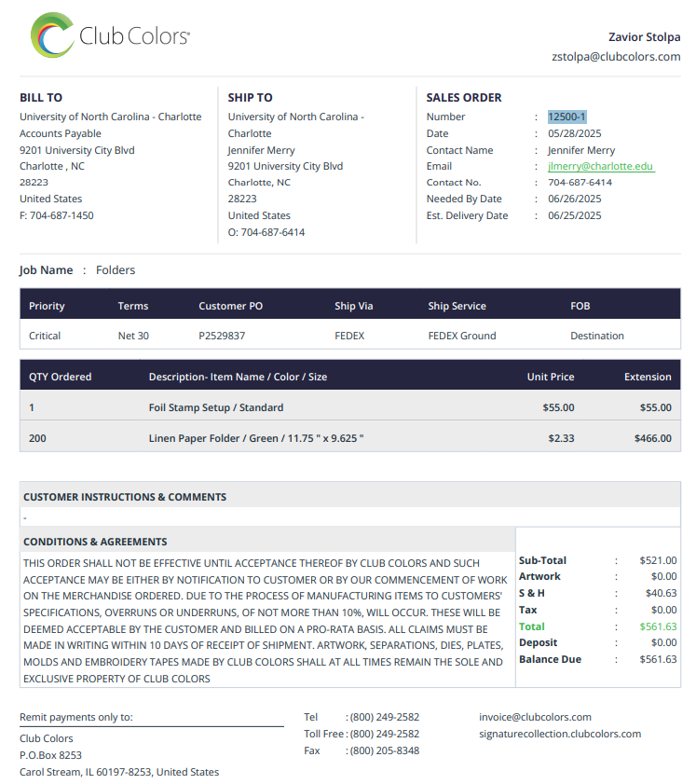The height and width of the screenshot is (784, 696).
Task: Click the Balance Due label
Action: pos(550,659)
